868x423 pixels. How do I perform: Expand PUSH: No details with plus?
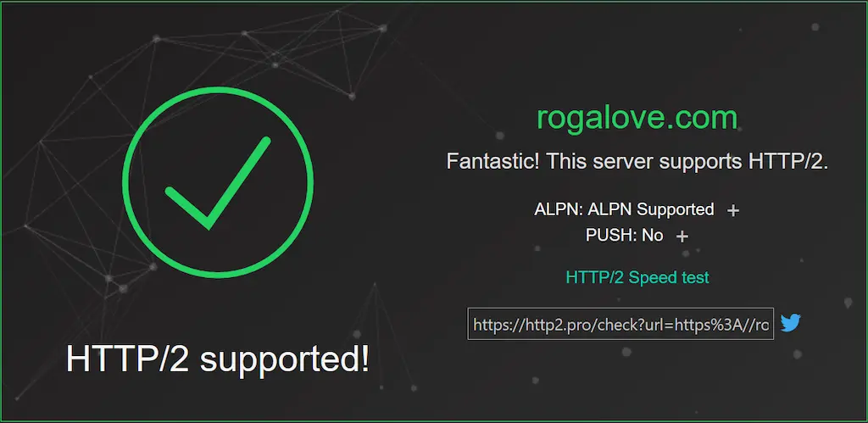pyautogui.click(x=682, y=237)
